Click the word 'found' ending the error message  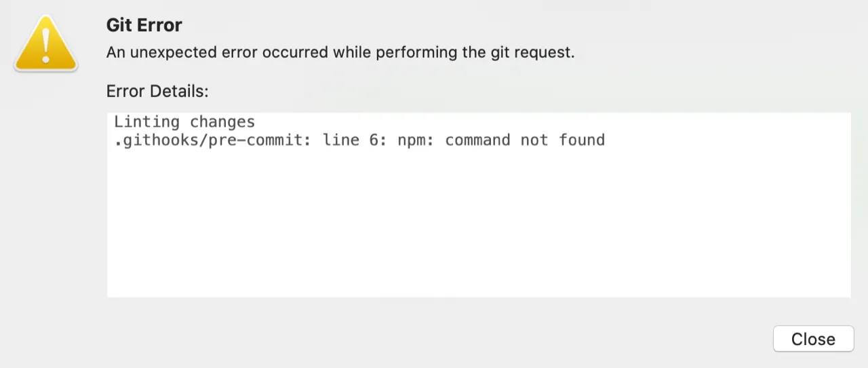[582, 141]
